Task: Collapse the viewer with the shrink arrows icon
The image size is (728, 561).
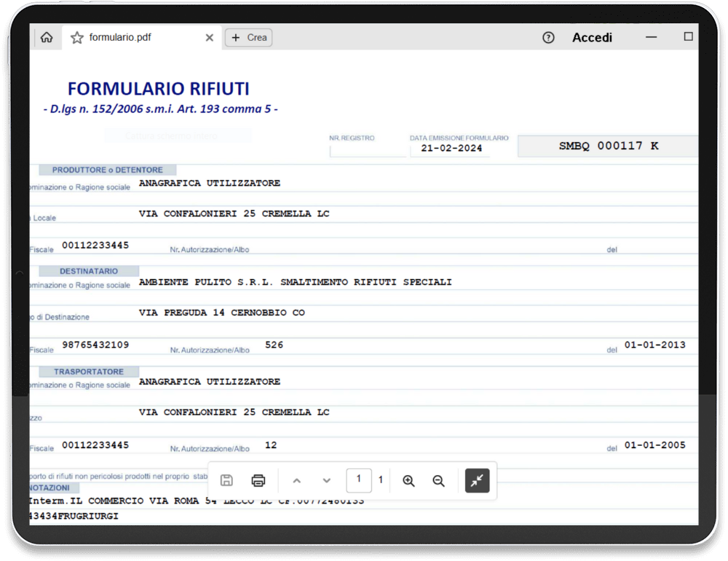Action: click(477, 480)
